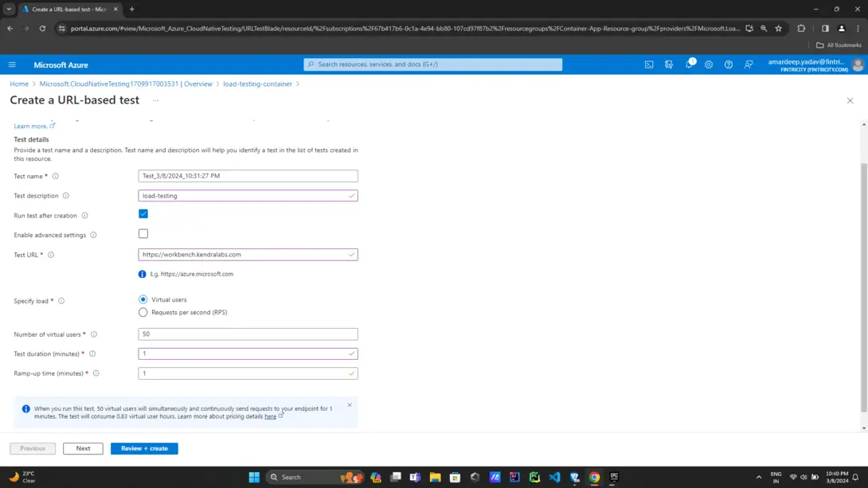Open Google Chrome from the taskbar
This screenshot has height=488, width=868.
click(x=594, y=477)
